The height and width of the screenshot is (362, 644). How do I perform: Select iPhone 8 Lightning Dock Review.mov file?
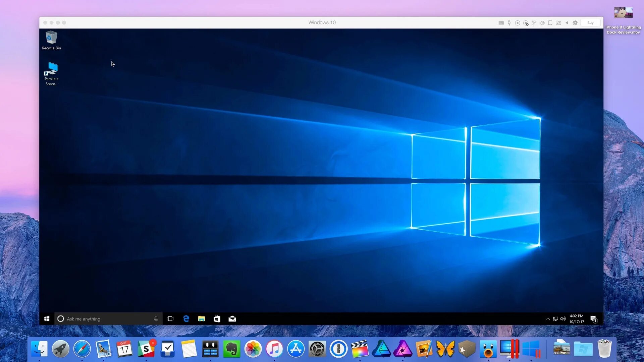(x=623, y=14)
